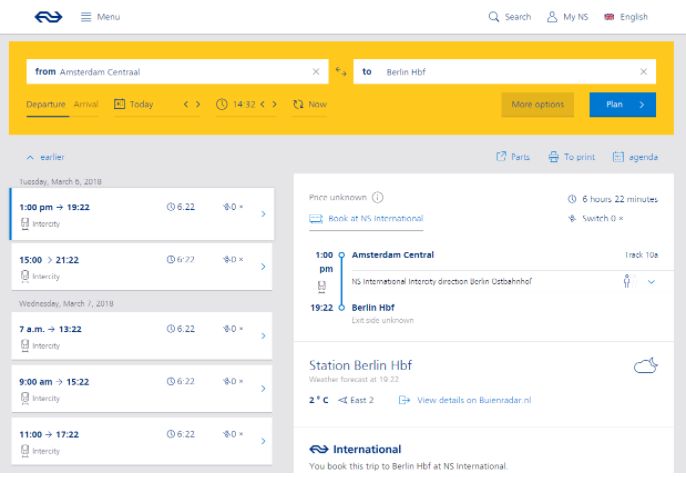Click the wind direction East 2 icon
This screenshot has width=686, height=477.
pyautogui.click(x=343, y=400)
